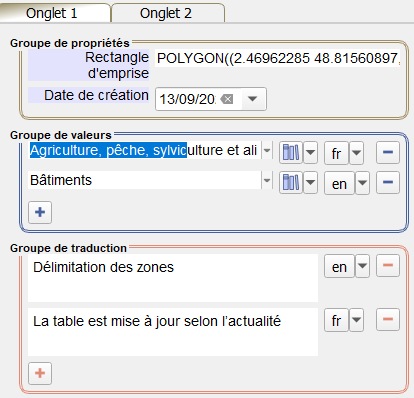
Task: Click the fr language button in Agriculture row
Action: tap(336, 153)
